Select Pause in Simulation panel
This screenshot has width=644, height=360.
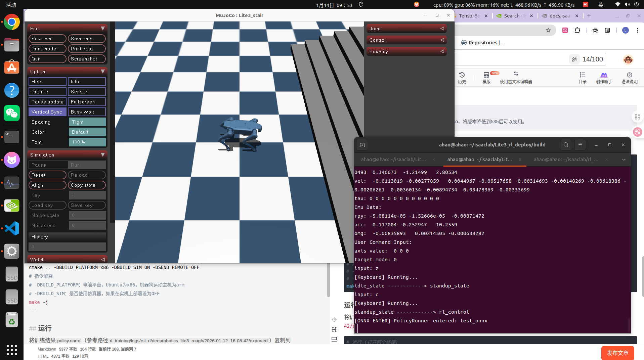(x=48, y=165)
